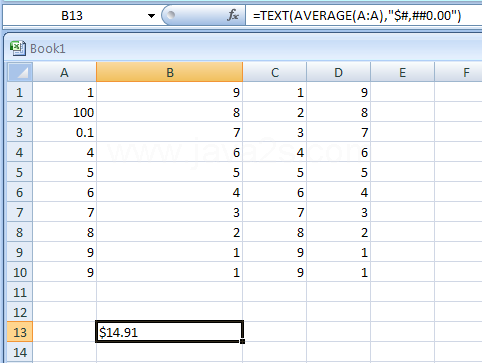Select row 10 header
The image size is (482, 363).
(20, 272)
